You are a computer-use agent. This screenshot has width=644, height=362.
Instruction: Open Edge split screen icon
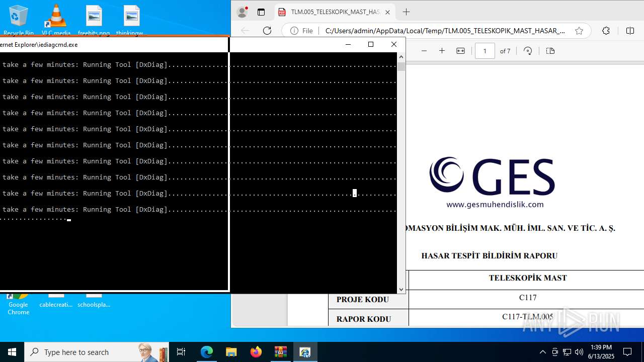(x=630, y=31)
